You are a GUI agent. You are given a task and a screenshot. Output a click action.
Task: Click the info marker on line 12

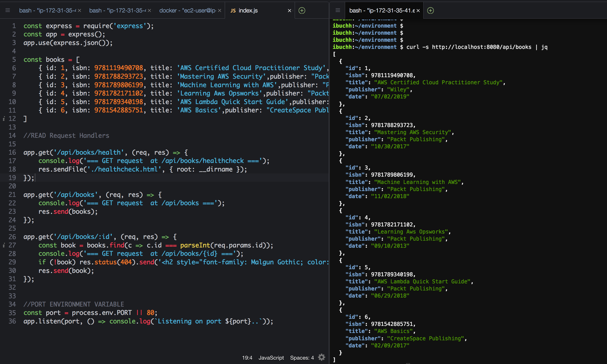point(4,119)
